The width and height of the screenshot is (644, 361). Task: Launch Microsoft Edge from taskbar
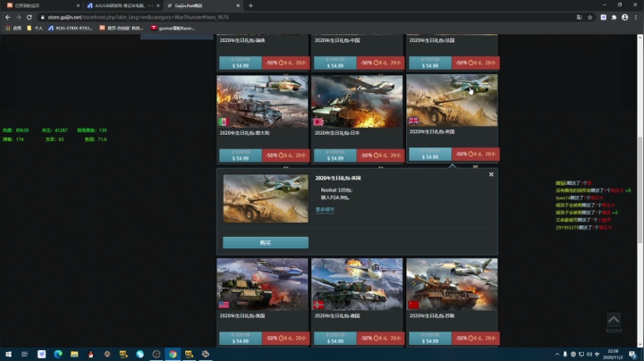(58, 354)
